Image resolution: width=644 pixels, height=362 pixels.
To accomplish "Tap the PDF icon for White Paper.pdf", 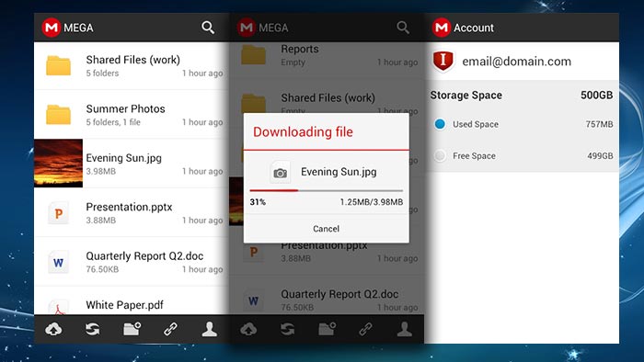I will (x=58, y=308).
